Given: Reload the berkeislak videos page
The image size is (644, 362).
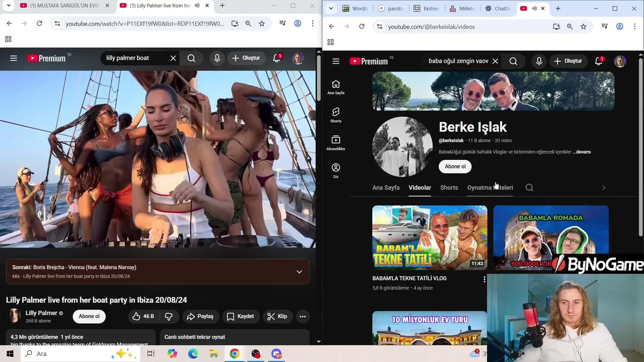Looking at the screenshot, I should click(362, 27).
